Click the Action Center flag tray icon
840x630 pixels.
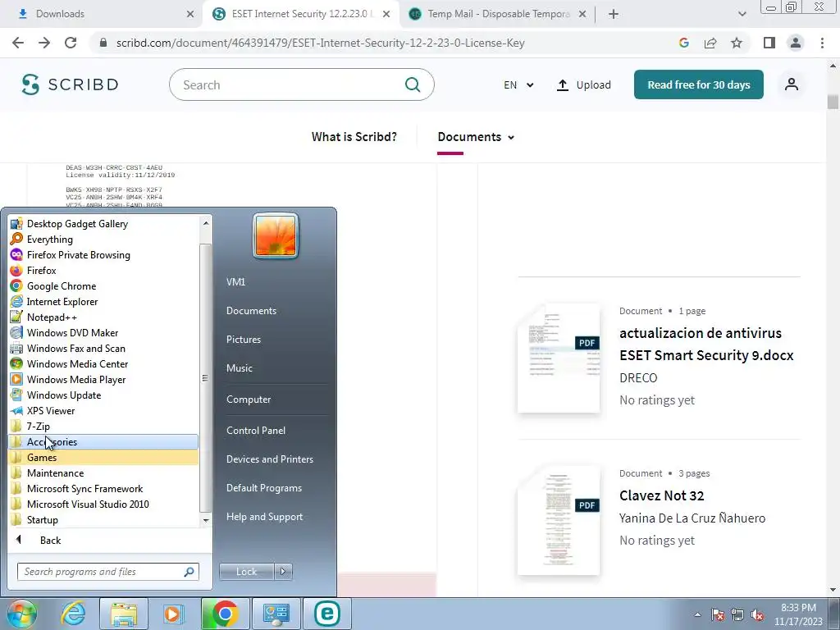pos(718,614)
